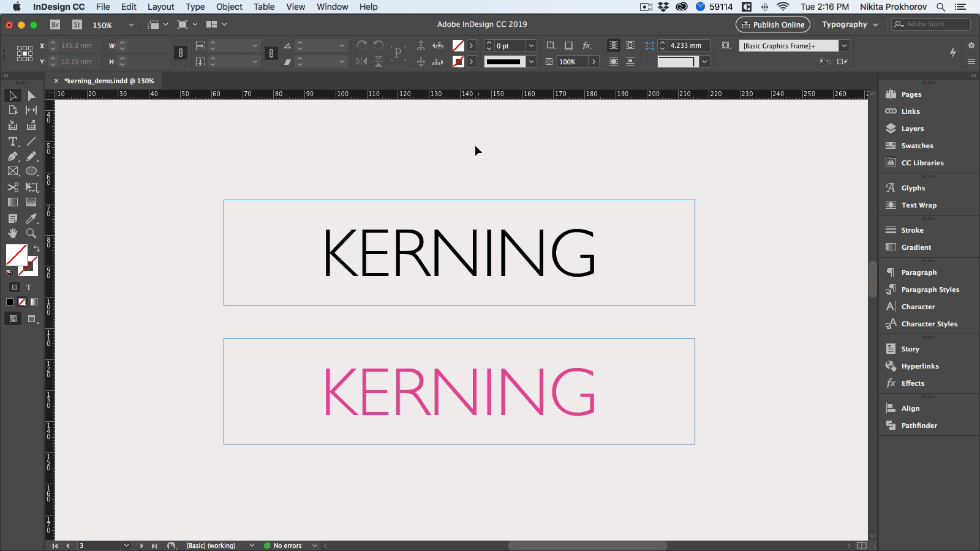The height and width of the screenshot is (551, 980).
Task: Toggle constrain proportions for width and height
Action: pyautogui.click(x=180, y=53)
